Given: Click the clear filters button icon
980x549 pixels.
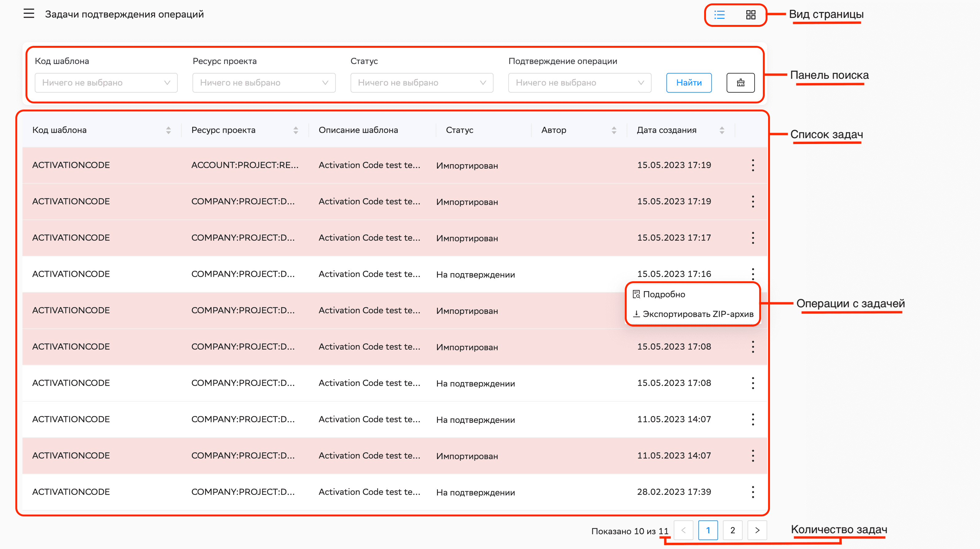Looking at the screenshot, I should [740, 82].
